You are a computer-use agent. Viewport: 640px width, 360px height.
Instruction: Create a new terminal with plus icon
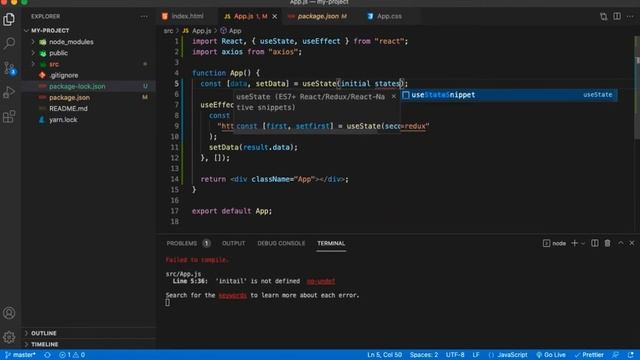click(574, 243)
